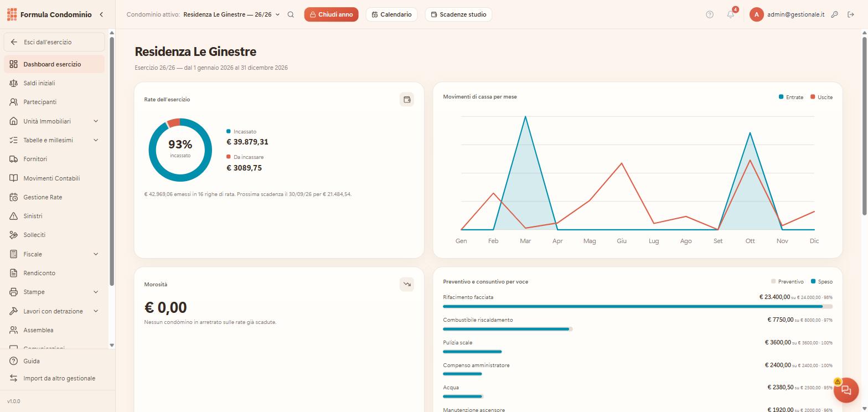Open the search magnifier icon
The image size is (868, 412).
(291, 14)
